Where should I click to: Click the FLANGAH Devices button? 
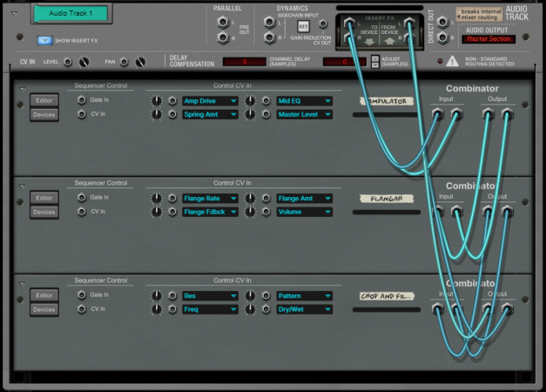pos(44,213)
